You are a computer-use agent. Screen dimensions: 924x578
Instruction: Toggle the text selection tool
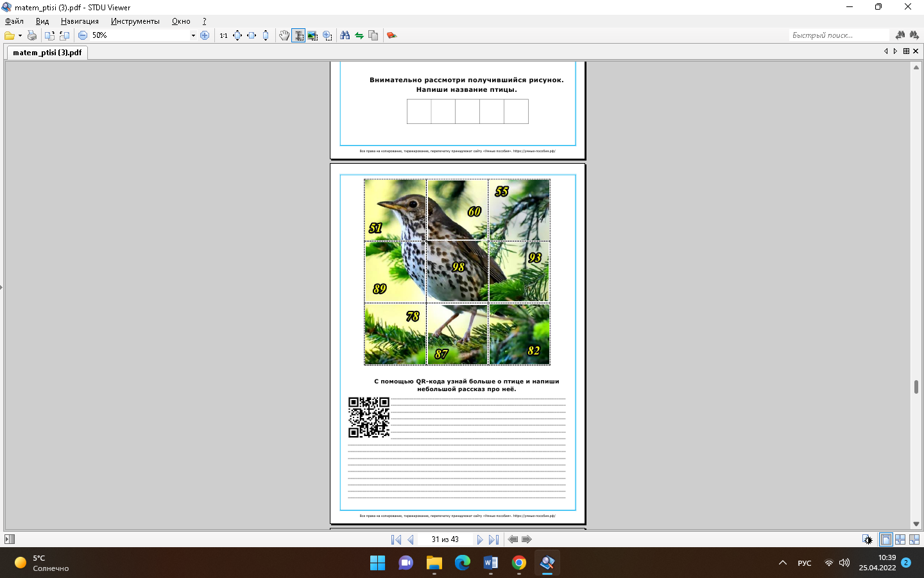coord(298,35)
